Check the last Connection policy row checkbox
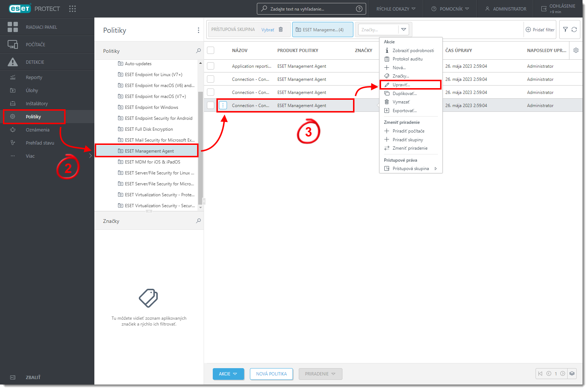The width and height of the screenshot is (588, 390). tap(211, 105)
